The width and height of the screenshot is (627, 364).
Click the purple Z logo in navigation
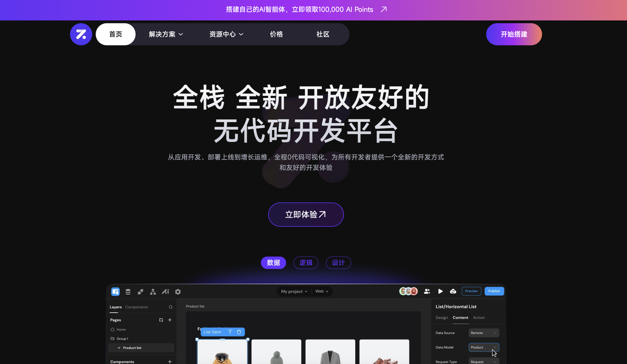[x=81, y=34]
